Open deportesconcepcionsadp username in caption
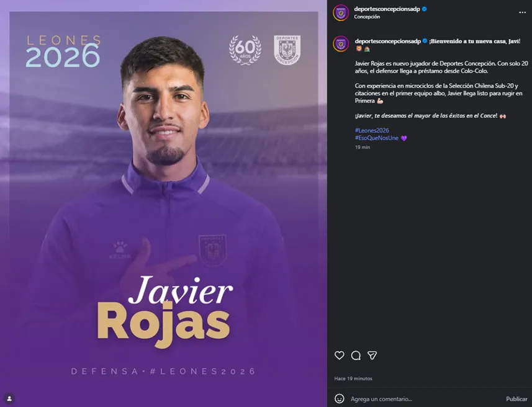This screenshot has width=532, height=407. (x=388, y=41)
